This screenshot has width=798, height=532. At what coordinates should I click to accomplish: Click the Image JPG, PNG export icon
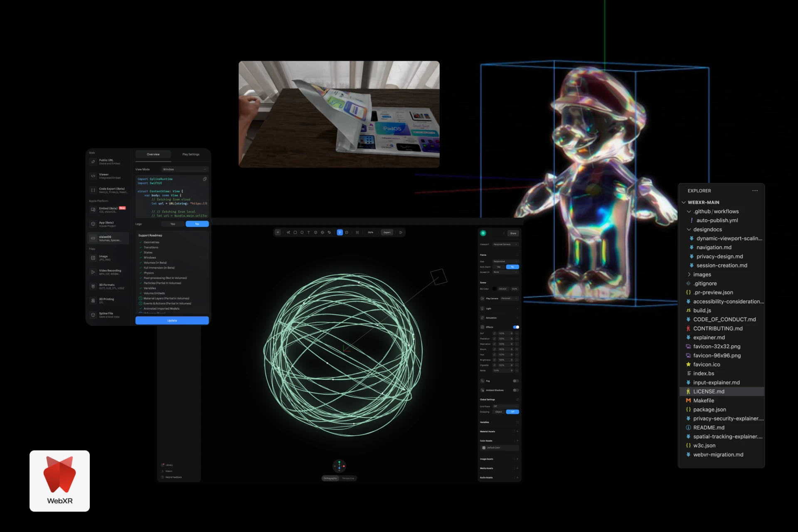[93, 258]
